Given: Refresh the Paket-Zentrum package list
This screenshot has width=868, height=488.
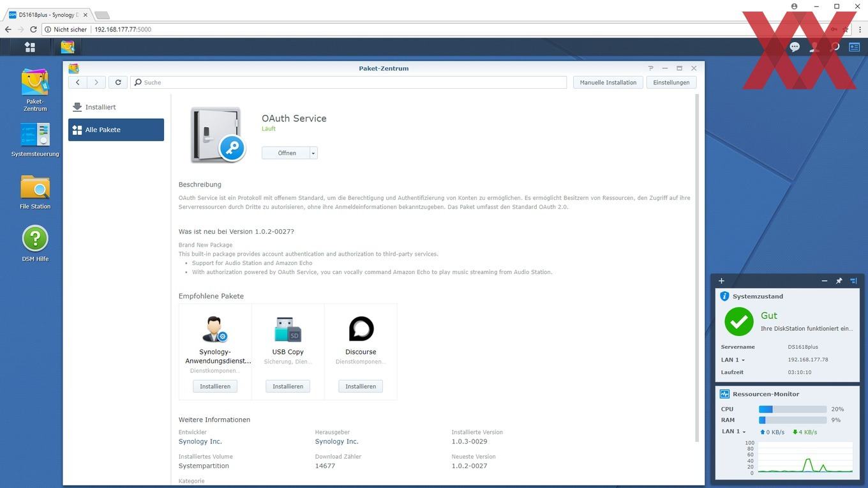Looking at the screenshot, I should [118, 82].
